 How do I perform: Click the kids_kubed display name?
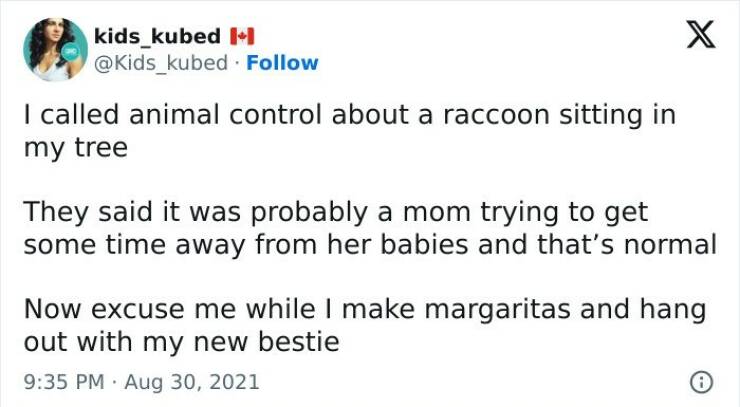pos(157,37)
